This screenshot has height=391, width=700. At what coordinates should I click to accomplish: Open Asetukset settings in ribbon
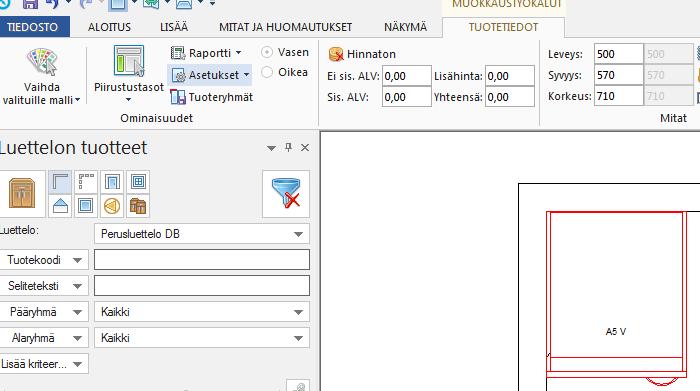[210, 75]
